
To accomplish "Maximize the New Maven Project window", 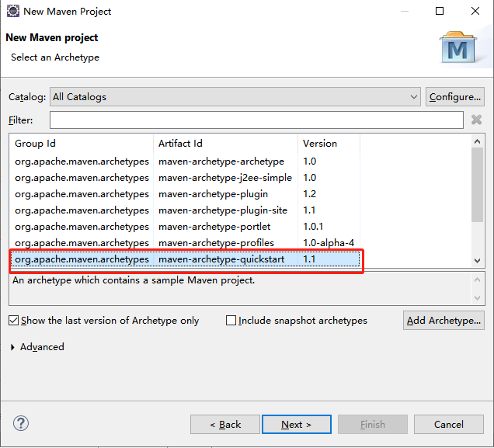I will click(440, 11).
